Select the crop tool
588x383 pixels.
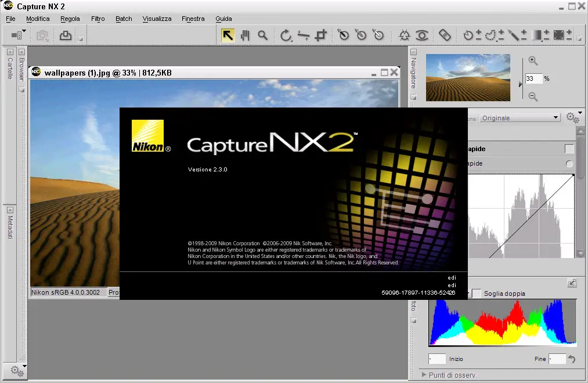point(320,35)
